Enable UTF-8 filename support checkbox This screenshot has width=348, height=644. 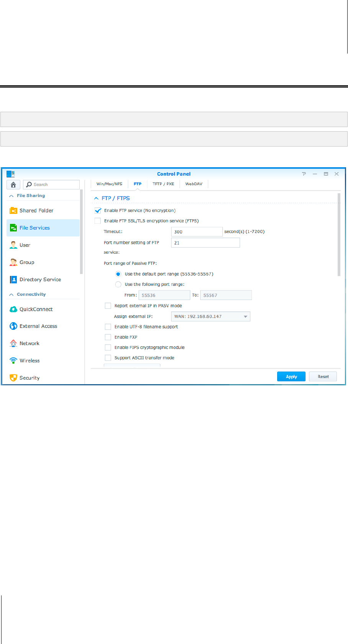[x=108, y=327]
